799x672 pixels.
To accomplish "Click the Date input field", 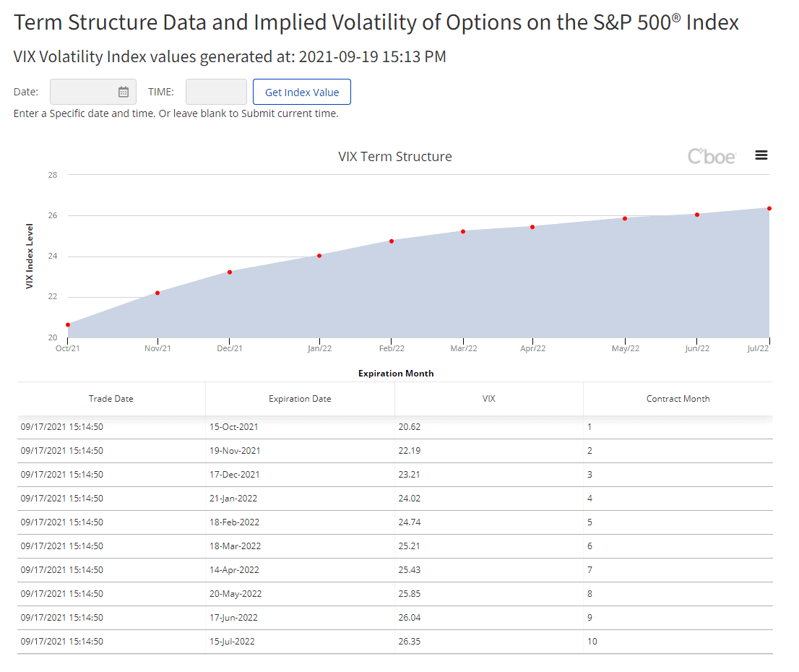I will (83, 92).
